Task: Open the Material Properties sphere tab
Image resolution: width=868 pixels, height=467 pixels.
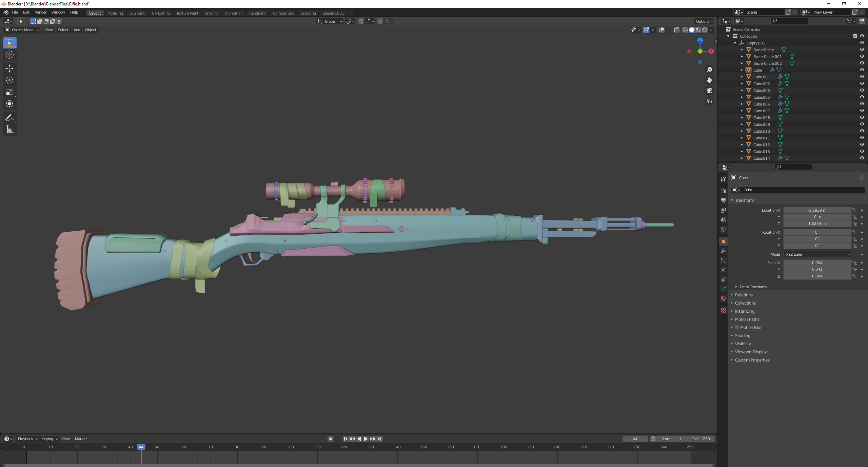Action: (723, 298)
